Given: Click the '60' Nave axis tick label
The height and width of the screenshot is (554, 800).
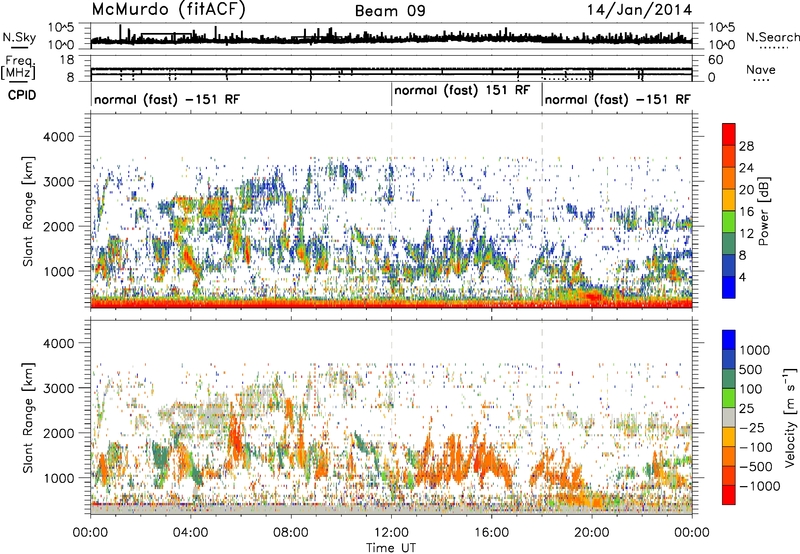Looking at the screenshot, I should [715, 60].
